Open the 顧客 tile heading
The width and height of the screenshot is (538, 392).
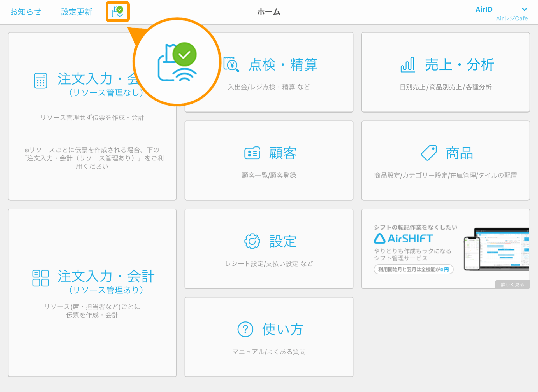coord(283,153)
